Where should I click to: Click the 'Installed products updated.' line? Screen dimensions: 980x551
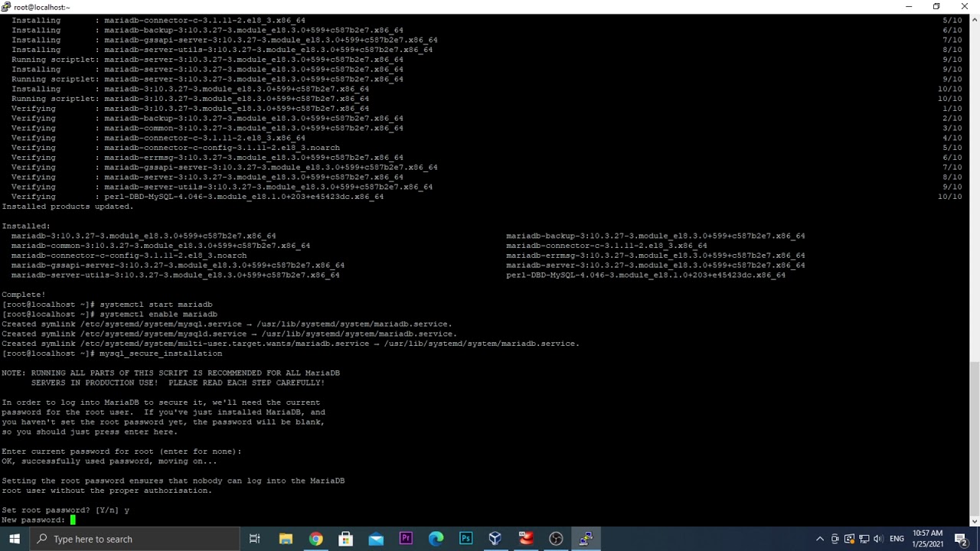coord(67,207)
